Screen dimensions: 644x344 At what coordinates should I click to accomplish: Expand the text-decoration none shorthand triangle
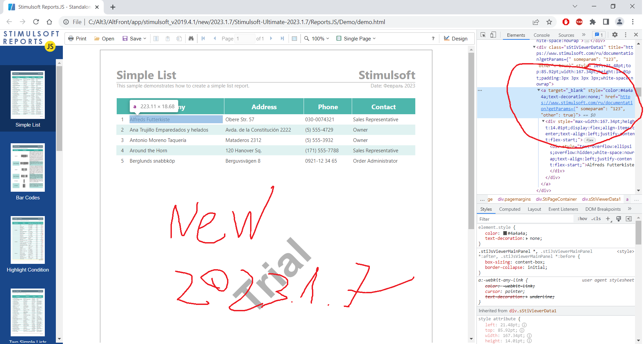(x=527, y=238)
